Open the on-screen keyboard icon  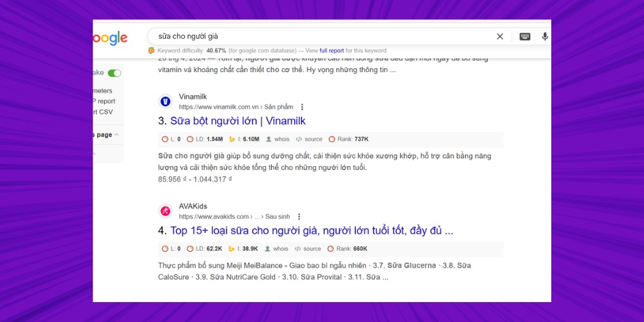(524, 37)
